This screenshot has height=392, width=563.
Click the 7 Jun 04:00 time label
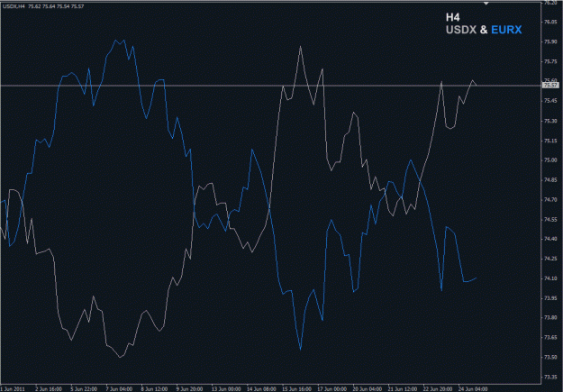click(x=119, y=388)
